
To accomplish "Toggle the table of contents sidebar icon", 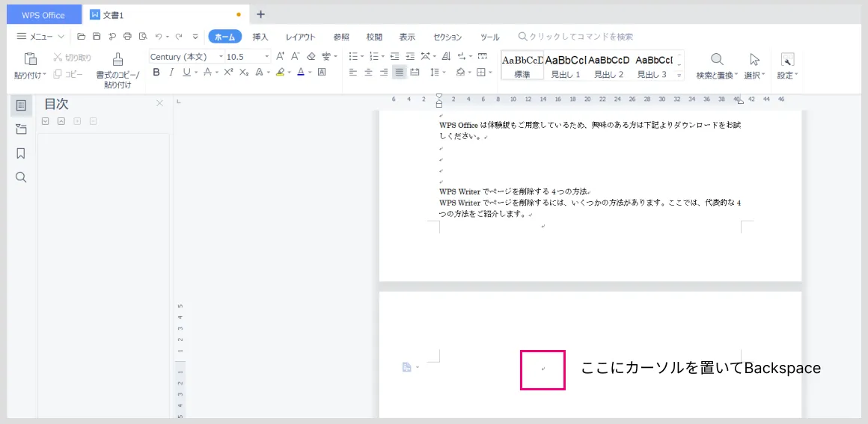I will (21, 105).
